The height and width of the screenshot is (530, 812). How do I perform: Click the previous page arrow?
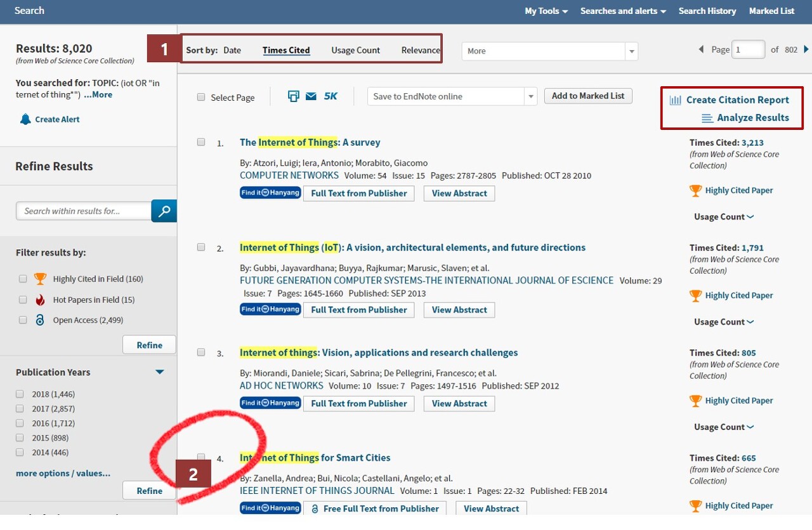[701, 49]
